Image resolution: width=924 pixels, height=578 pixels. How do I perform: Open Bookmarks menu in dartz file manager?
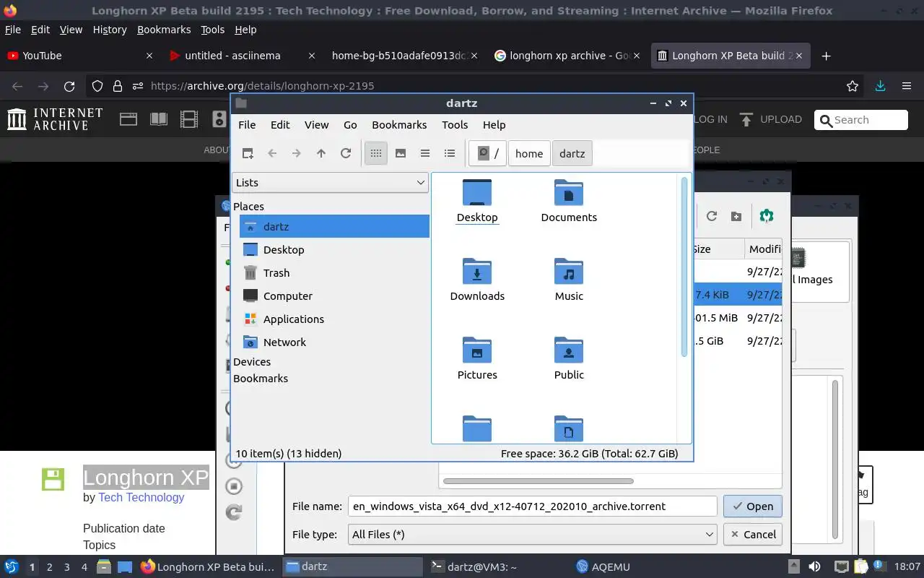coord(399,124)
